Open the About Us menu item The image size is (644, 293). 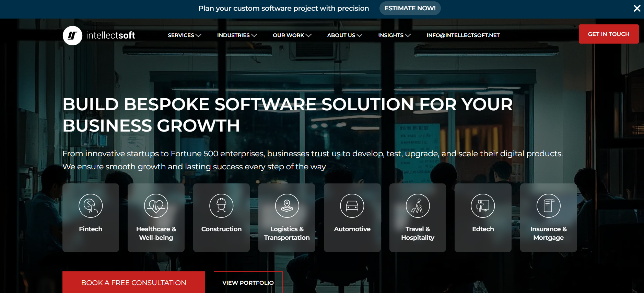point(341,35)
